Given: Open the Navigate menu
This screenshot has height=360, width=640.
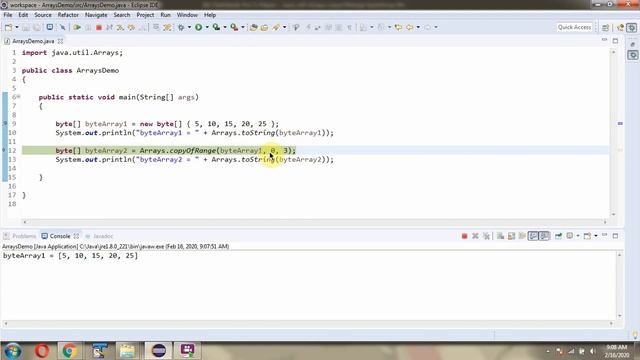Looking at the screenshot, I should tap(96, 15).
